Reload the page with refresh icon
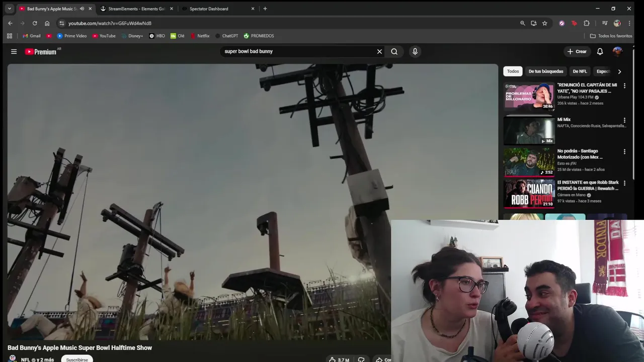The height and width of the screenshot is (362, 644). coord(35,23)
